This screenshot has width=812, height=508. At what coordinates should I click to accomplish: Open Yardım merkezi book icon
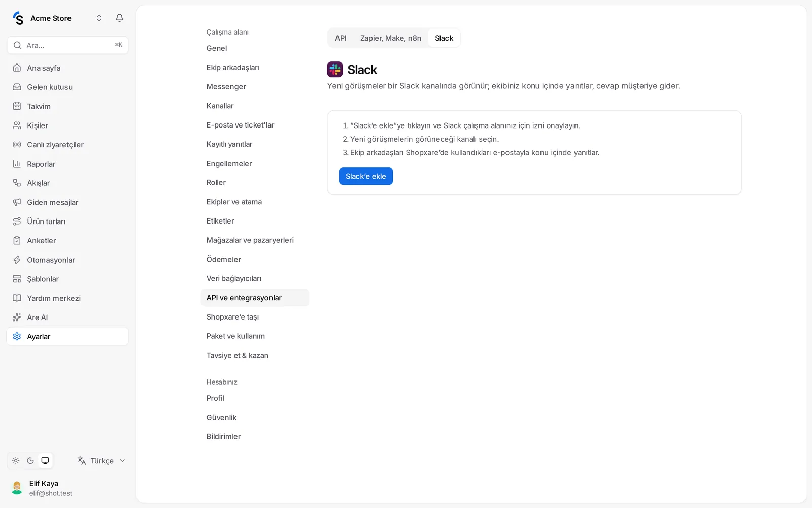click(x=17, y=298)
